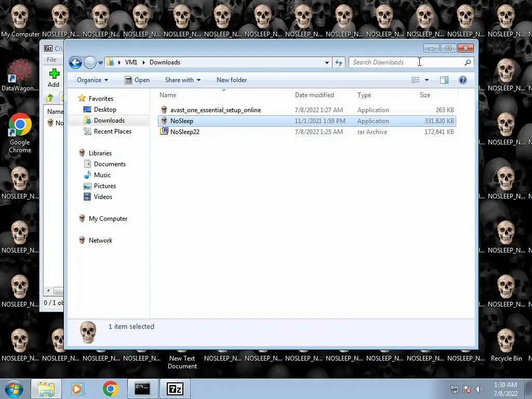Expand the view options dropdown arrow
The image size is (532, 399).
pyautogui.click(x=427, y=80)
